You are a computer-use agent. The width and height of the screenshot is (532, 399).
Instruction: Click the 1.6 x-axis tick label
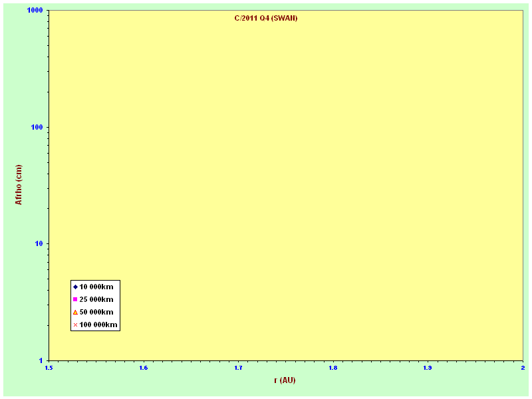click(x=144, y=368)
